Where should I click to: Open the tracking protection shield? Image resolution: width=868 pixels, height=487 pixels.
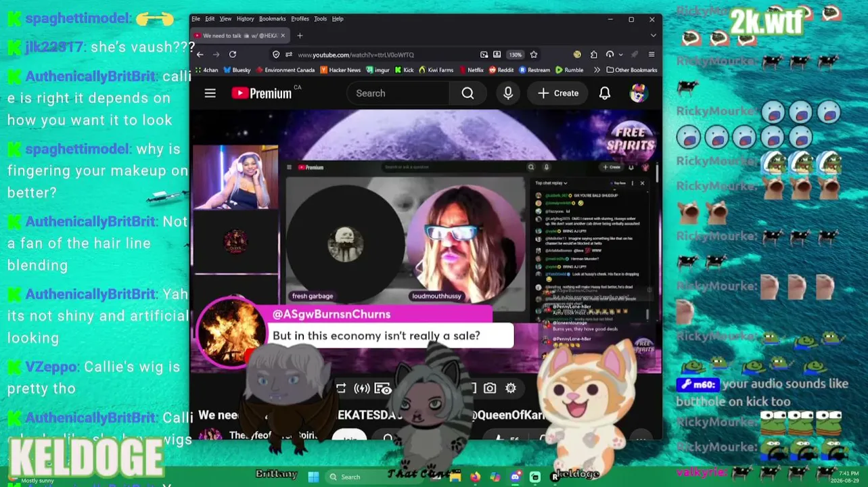coord(276,55)
